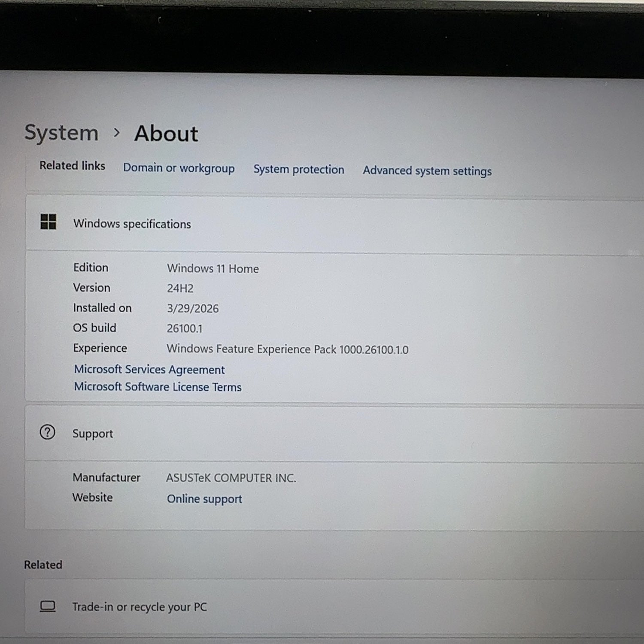
Task: Select the installed date 3/29/2026
Action: click(193, 308)
